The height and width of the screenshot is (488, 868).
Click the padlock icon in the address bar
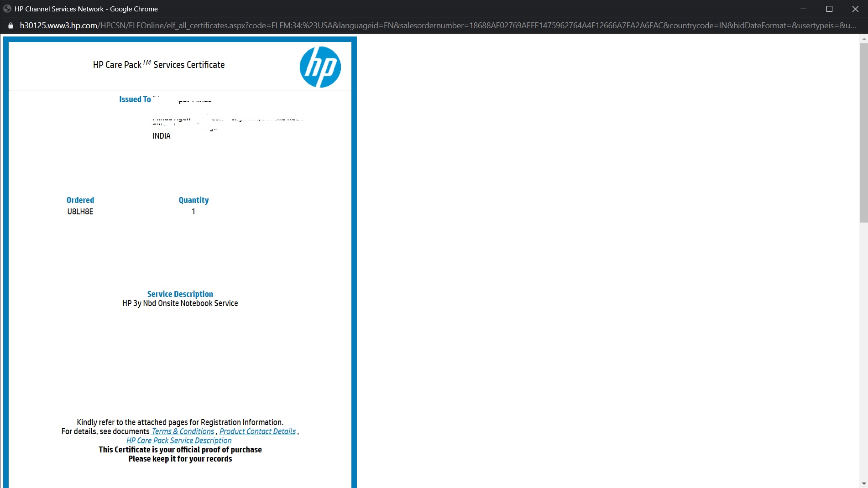pos(10,25)
